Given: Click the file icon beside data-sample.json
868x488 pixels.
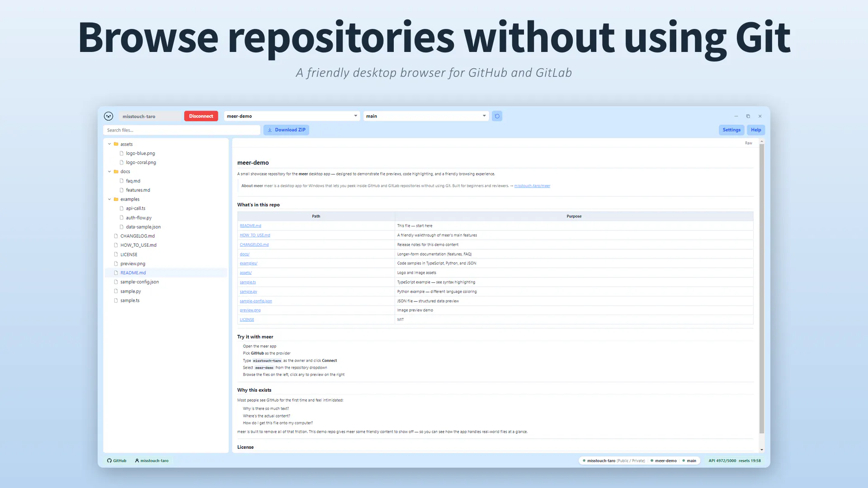Looking at the screenshot, I should (122, 227).
